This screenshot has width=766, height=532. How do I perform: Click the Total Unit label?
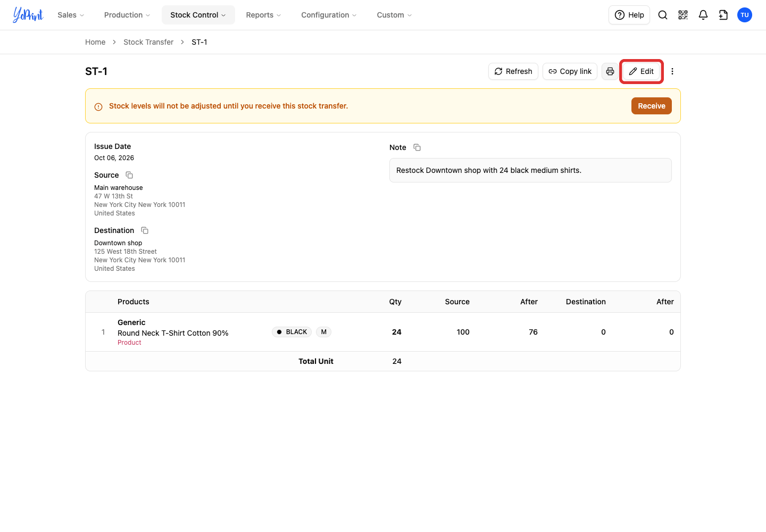pyautogui.click(x=316, y=361)
